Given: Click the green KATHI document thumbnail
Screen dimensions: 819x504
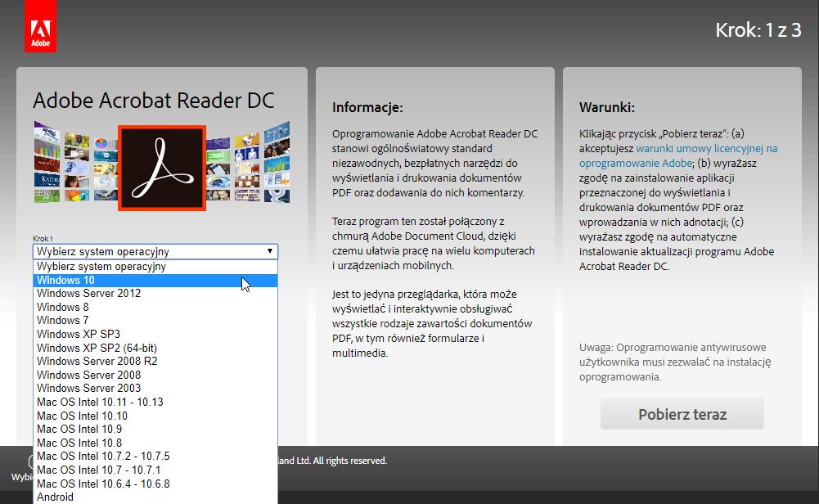Looking at the screenshot, I should (x=48, y=178).
